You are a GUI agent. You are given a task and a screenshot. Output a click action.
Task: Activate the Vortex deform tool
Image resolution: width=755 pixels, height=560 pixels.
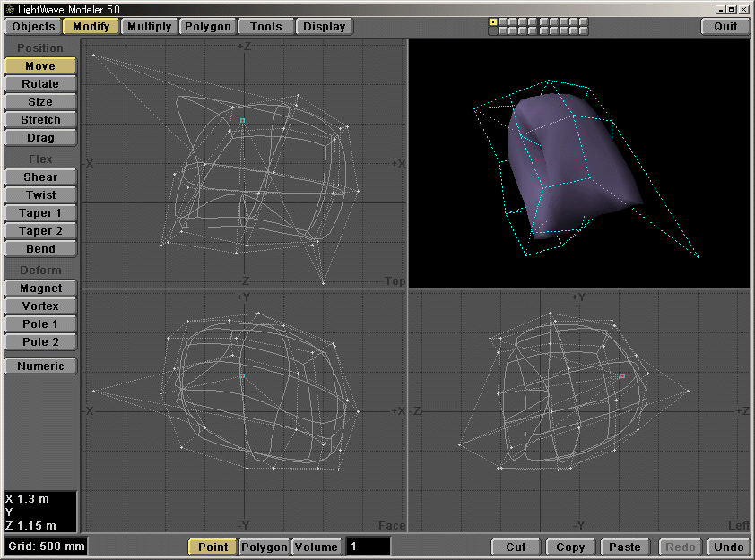[x=39, y=306]
